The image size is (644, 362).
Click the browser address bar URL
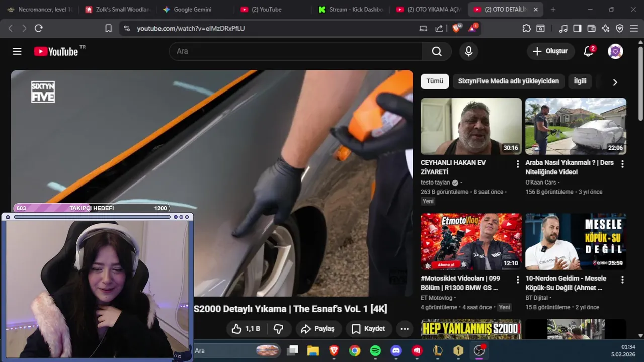[x=191, y=29]
